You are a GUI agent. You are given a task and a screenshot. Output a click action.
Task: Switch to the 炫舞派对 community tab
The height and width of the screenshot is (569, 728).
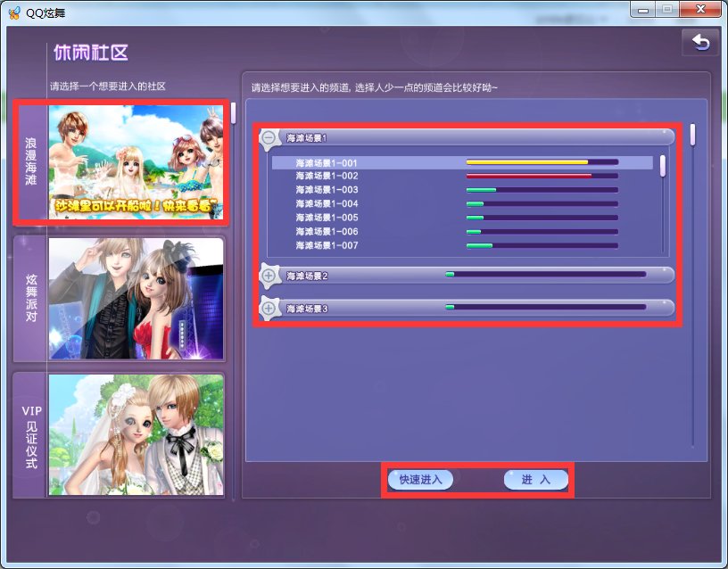click(29, 295)
